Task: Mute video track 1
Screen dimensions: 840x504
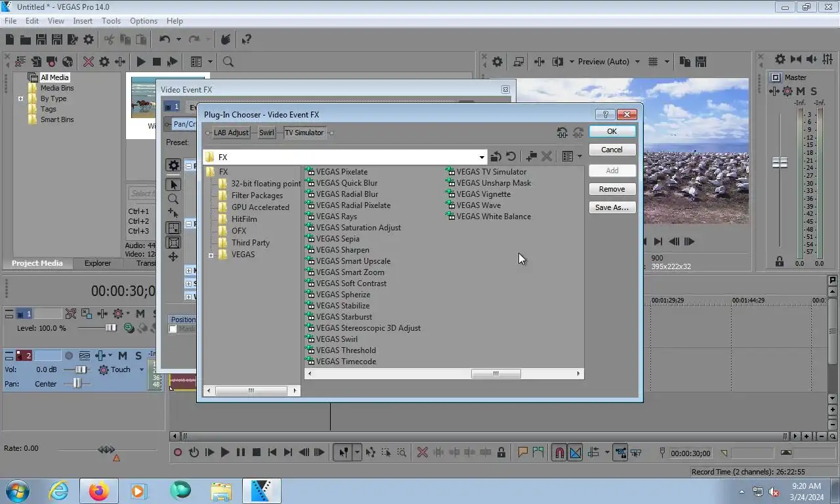Action: pos(140,314)
